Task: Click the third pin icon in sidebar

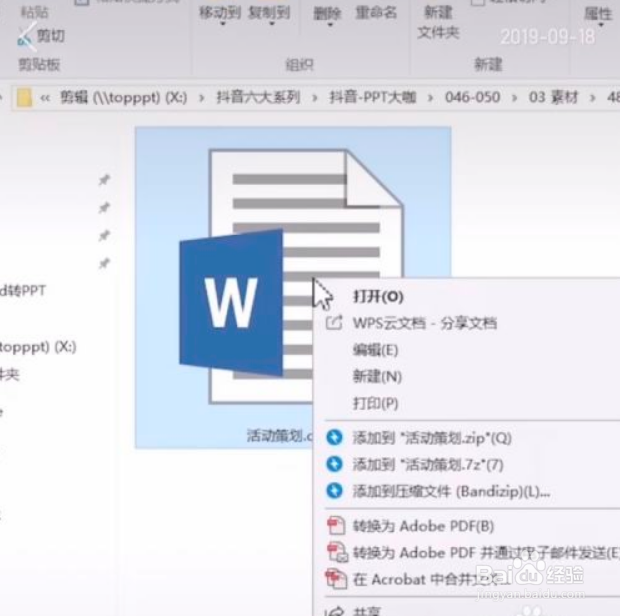Action: point(104,236)
